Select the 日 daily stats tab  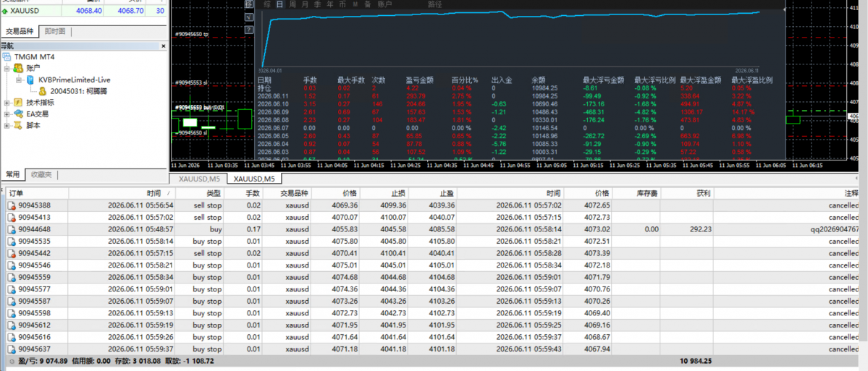(x=279, y=4)
